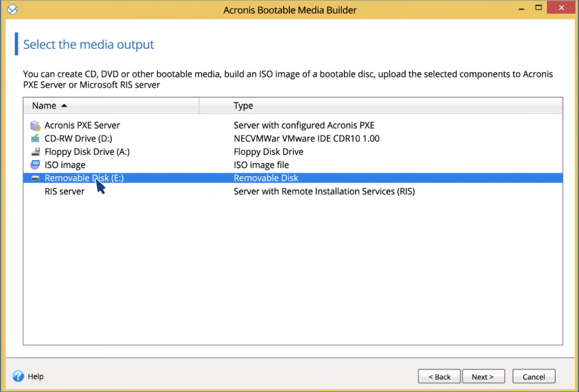Click 'Server with Remote Installation Services (RIS)' cell
Image resolution: width=579 pixels, height=392 pixels.
(324, 191)
